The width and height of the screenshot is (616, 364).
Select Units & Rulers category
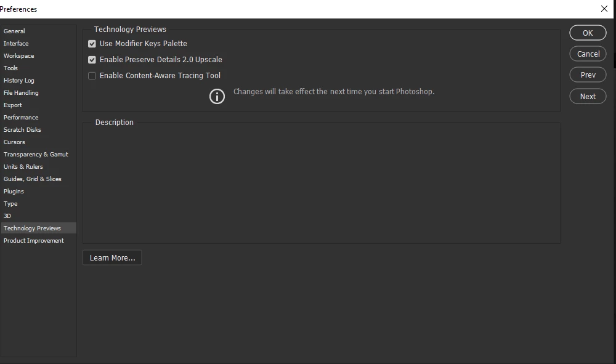coord(38,166)
